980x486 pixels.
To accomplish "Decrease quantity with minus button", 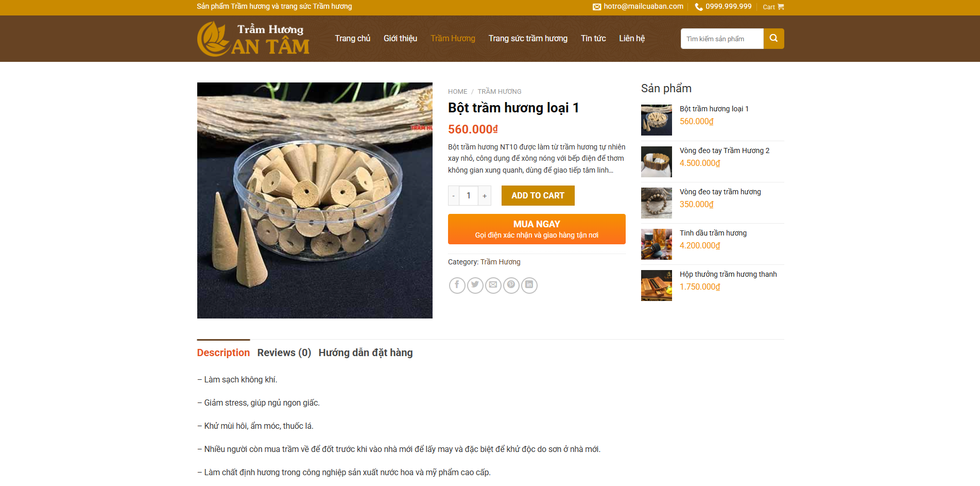I will pyautogui.click(x=453, y=196).
